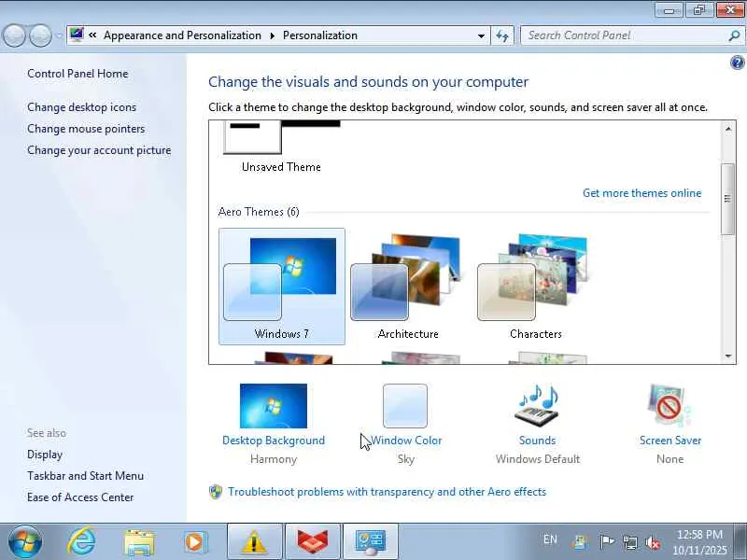Open the Window Color swatch

(x=405, y=406)
